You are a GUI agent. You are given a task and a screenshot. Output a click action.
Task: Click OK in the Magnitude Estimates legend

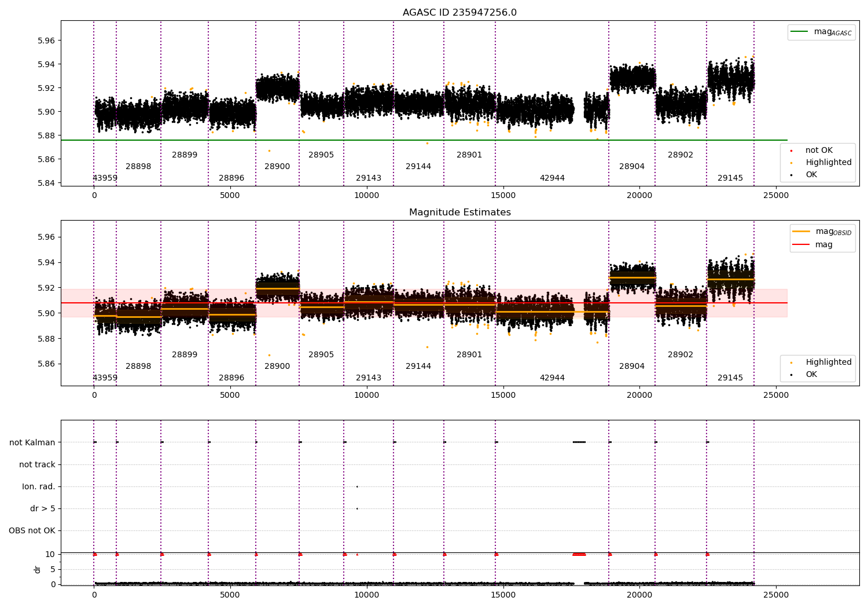click(811, 375)
